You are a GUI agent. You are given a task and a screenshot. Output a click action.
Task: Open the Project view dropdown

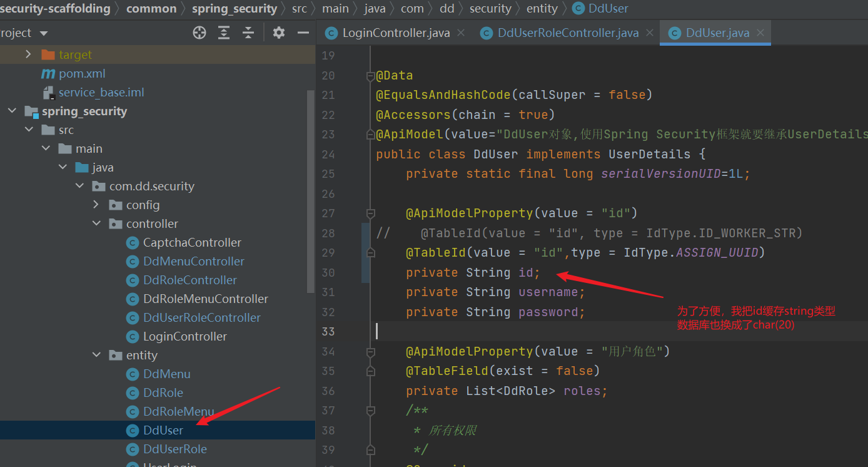pos(43,32)
